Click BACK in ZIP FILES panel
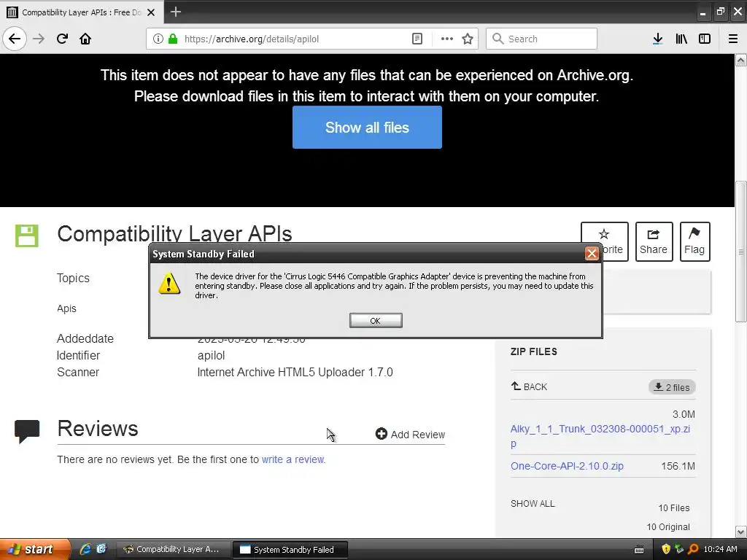The image size is (747, 560). coord(529,386)
